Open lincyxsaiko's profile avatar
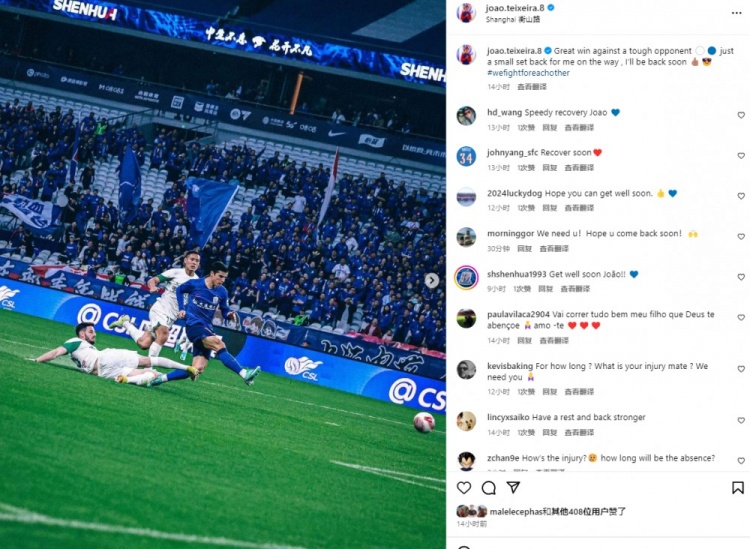 [466, 421]
